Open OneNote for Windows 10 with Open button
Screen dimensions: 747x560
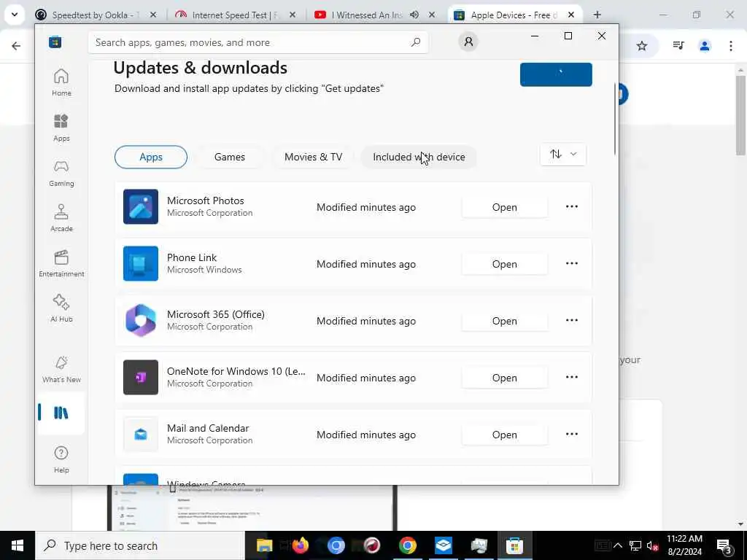pyautogui.click(x=505, y=378)
